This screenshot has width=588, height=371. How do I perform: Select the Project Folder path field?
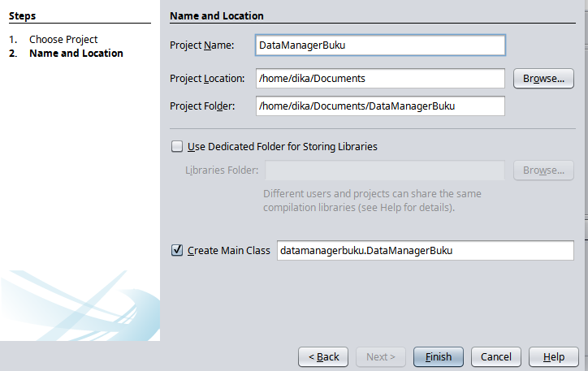click(x=379, y=106)
